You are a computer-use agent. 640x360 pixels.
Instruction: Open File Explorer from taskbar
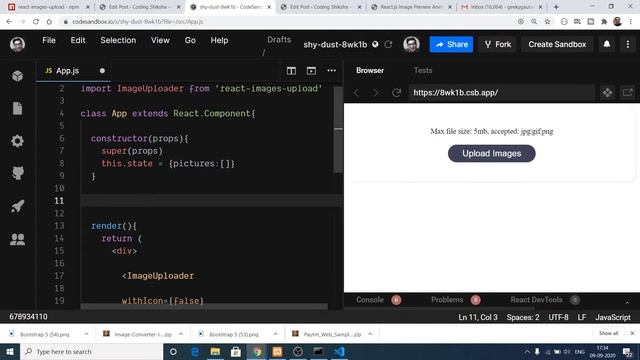point(215,351)
